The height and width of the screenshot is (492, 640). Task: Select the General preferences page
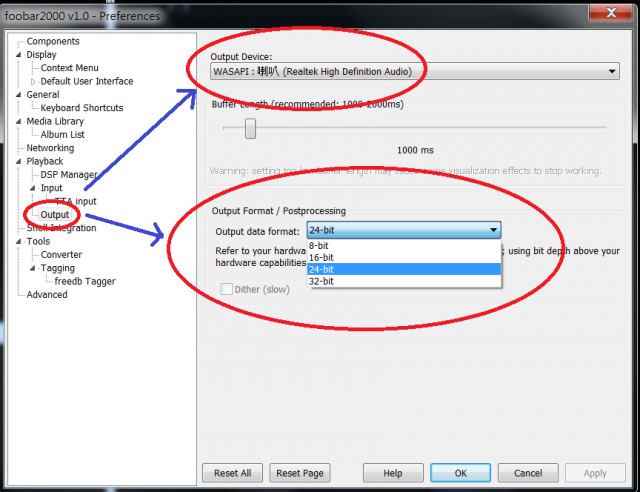click(x=43, y=95)
